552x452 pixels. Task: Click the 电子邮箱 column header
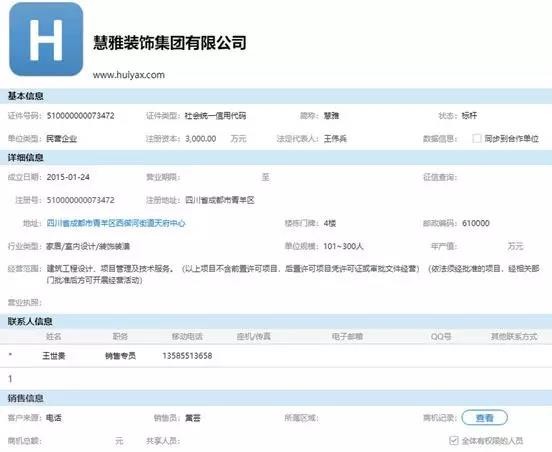[x=347, y=337]
